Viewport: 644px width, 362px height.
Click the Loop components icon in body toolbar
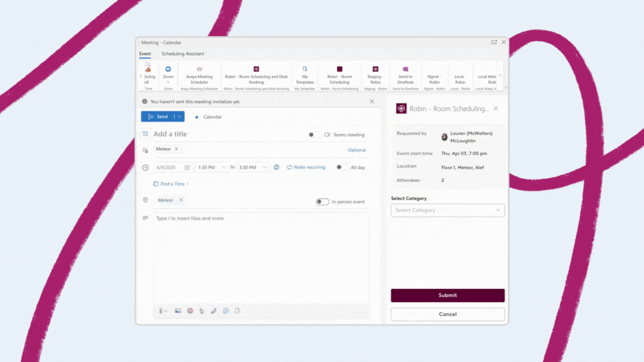226,311
